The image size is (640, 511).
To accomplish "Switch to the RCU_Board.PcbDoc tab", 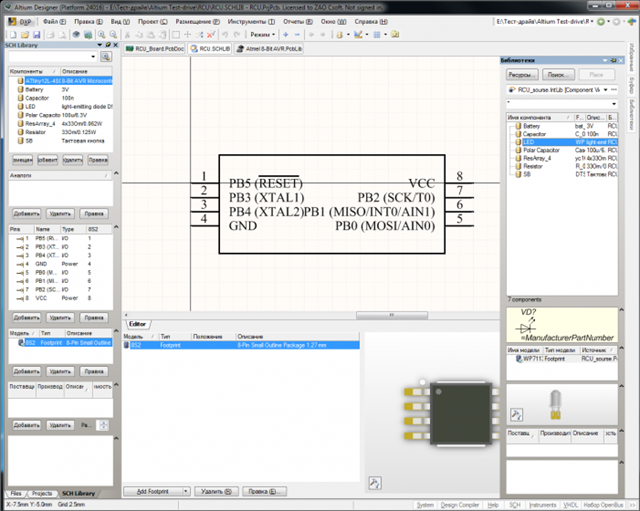I will pyautogui.click(x=155, y=49).
